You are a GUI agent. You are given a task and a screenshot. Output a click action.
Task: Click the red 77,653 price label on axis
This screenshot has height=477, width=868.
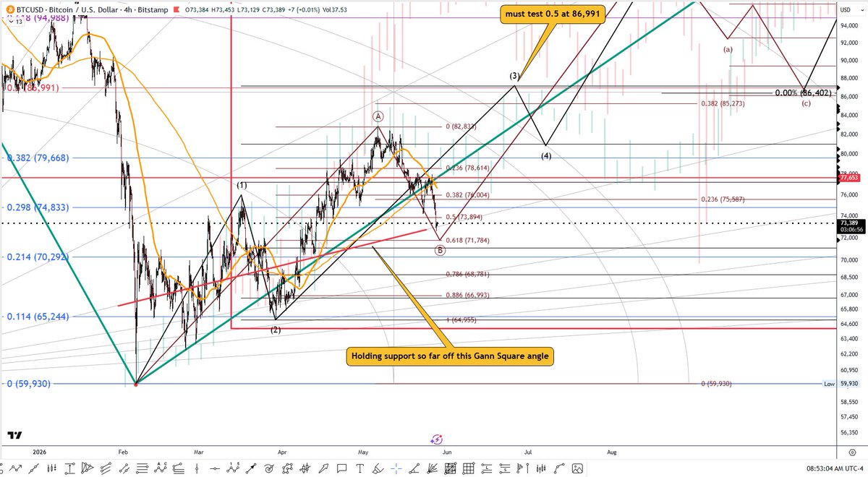tap(848, 177)
